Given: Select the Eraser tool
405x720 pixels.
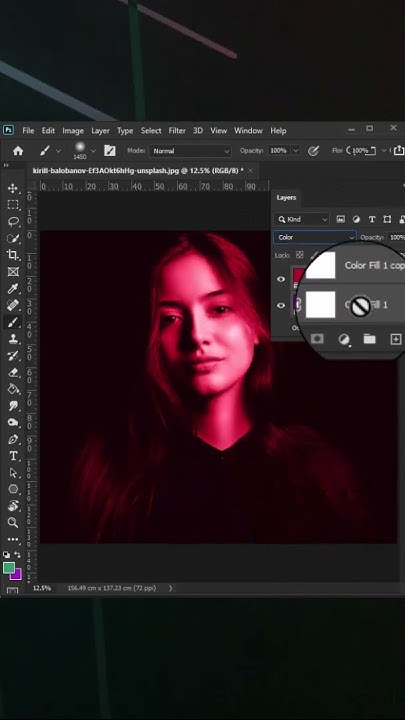Looking at the screenshot, I should coord(13,372).
